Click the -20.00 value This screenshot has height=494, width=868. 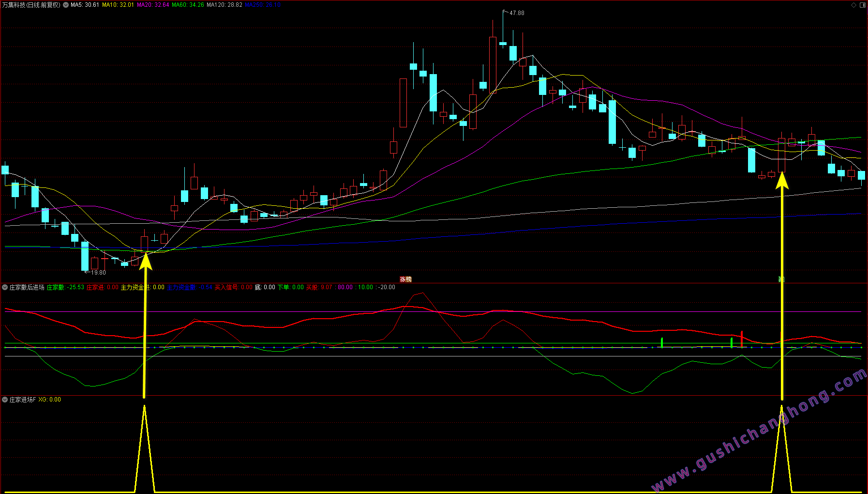tap(387, 287)
